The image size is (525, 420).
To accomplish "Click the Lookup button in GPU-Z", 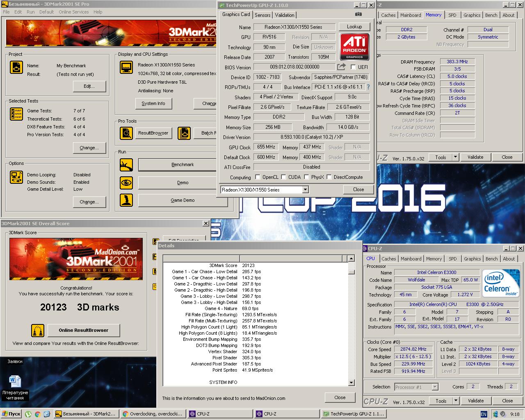I will click(x=354, y=27).
